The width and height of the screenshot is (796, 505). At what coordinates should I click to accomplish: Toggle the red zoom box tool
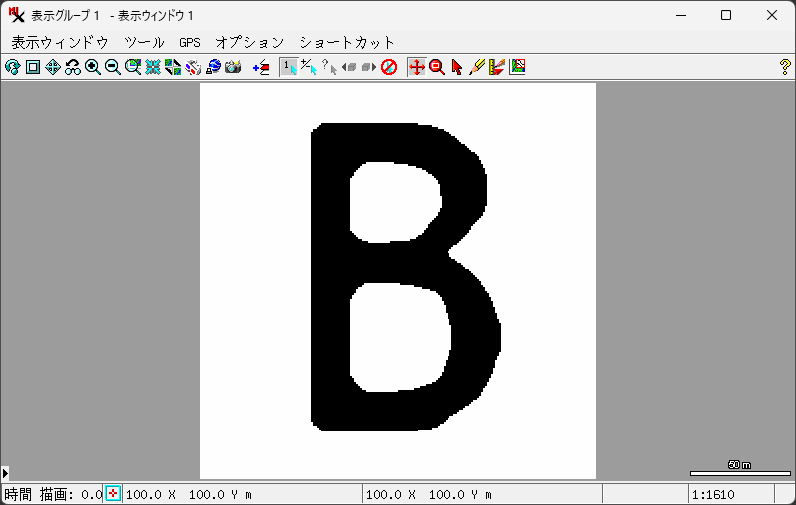[437, 67]
